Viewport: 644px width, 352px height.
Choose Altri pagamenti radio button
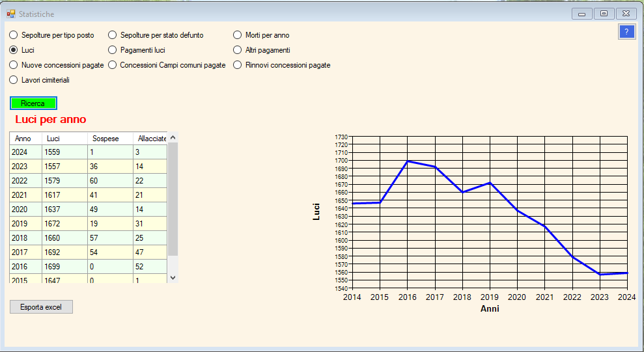pyautogui.click(x=238, y=50)
